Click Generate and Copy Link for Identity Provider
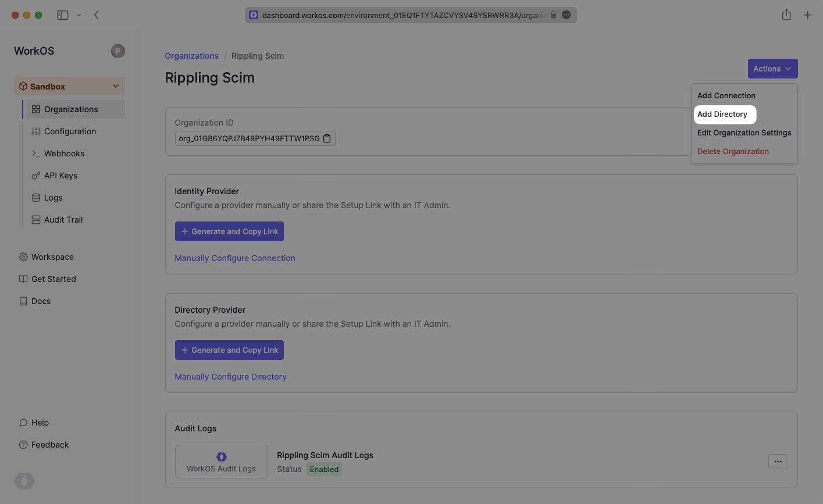 pos(229,231)
